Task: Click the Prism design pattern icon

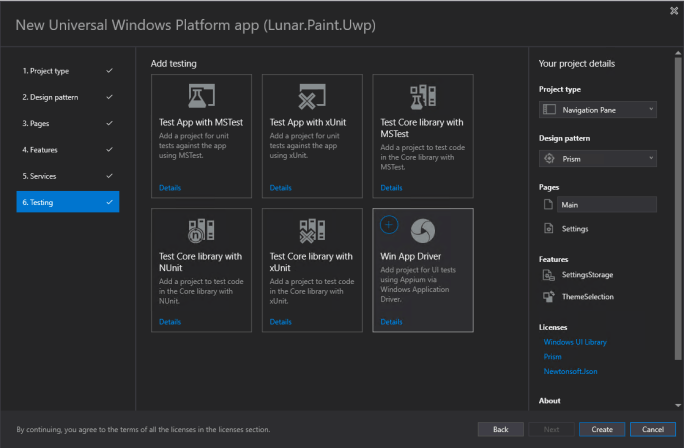Action: pyautogui.click(x=549, y=159)
